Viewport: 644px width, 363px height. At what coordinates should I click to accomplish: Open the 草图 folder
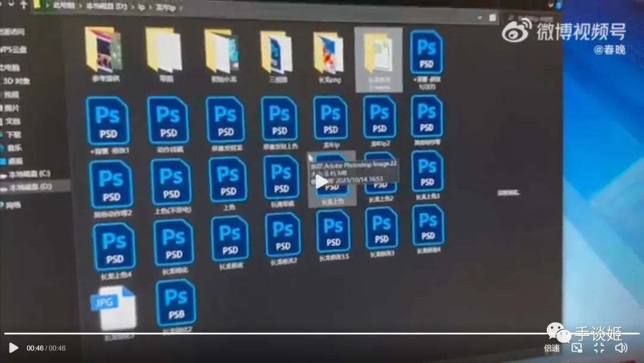[165, 55]
